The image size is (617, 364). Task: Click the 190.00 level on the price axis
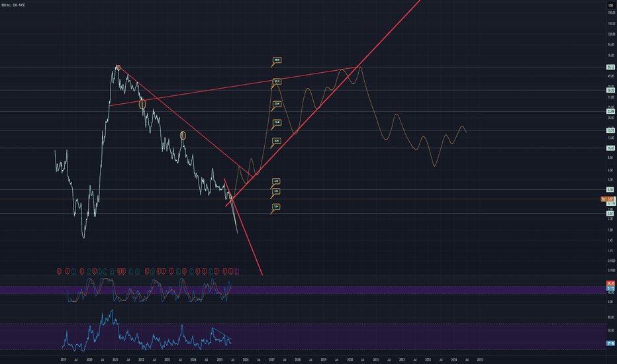[x=612, y=13]
